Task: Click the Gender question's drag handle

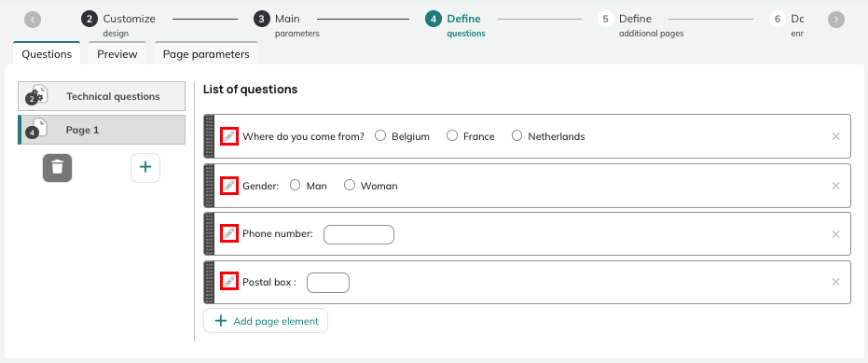Action: (209, 186)
